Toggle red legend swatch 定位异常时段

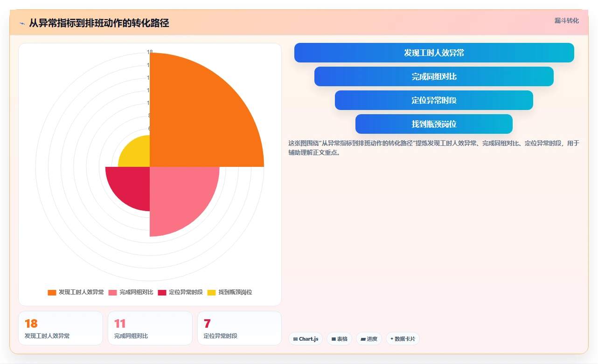point(162,292)
